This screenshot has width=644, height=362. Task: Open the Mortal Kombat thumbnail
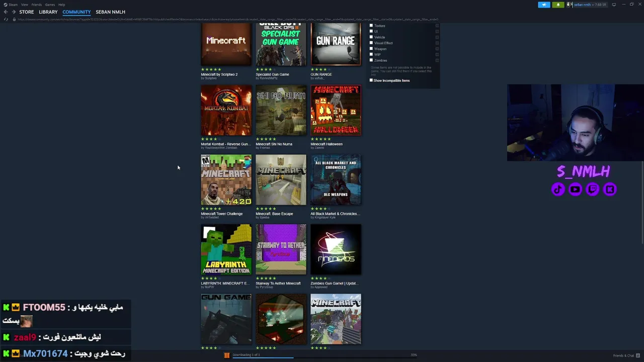[x=226, y=110]
